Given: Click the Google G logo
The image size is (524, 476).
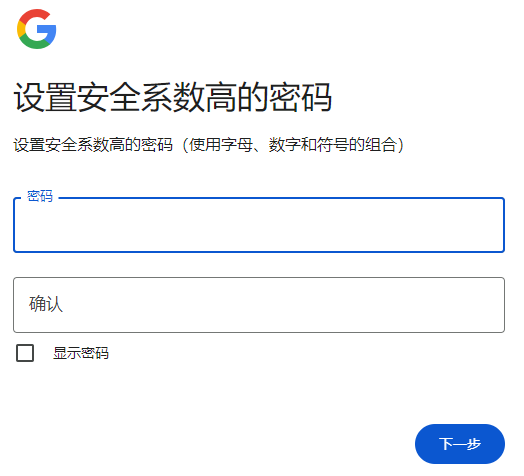Looking at the screenshot, I should (x=36, y=29).
